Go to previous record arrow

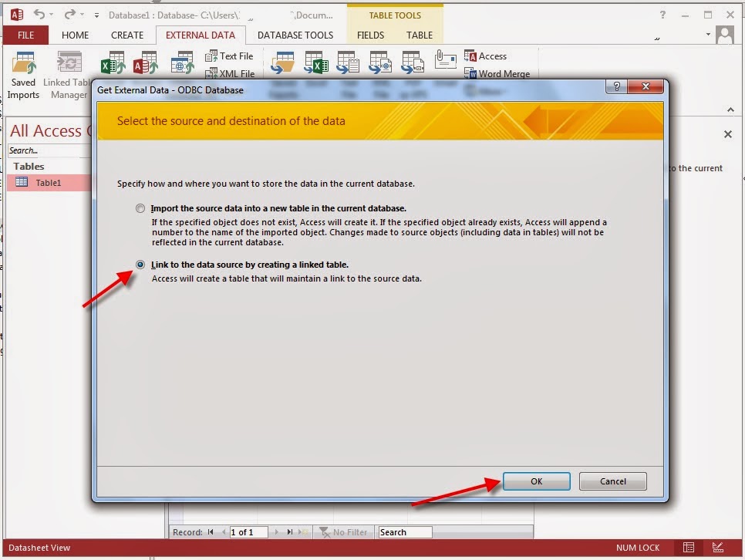pyautogui.click(x=224, y=532)
